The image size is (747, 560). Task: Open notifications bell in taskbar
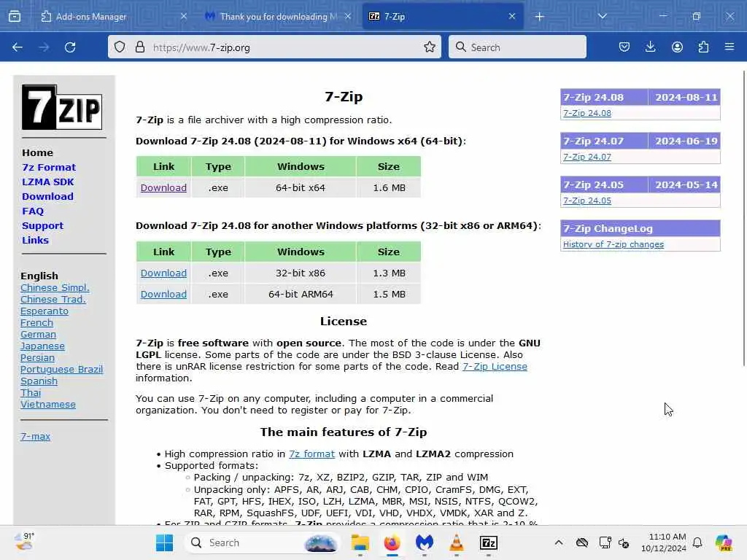coord(697,542)
